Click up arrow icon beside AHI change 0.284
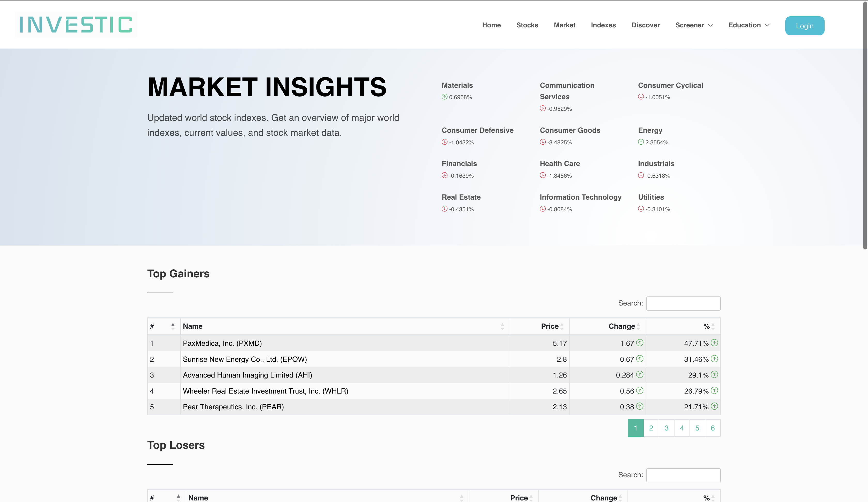This screenshot has height=502, width=868. (640, 374)
